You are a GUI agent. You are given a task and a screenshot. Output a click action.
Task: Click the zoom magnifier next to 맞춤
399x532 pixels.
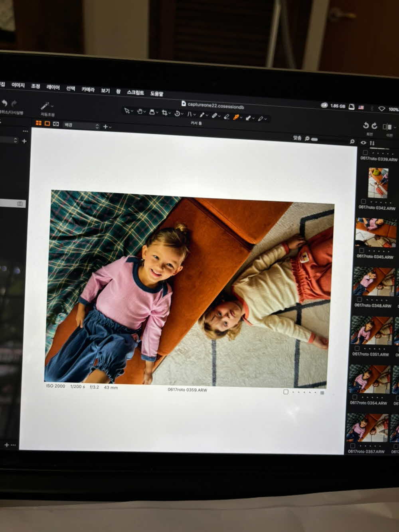click(x=307, y=138)
